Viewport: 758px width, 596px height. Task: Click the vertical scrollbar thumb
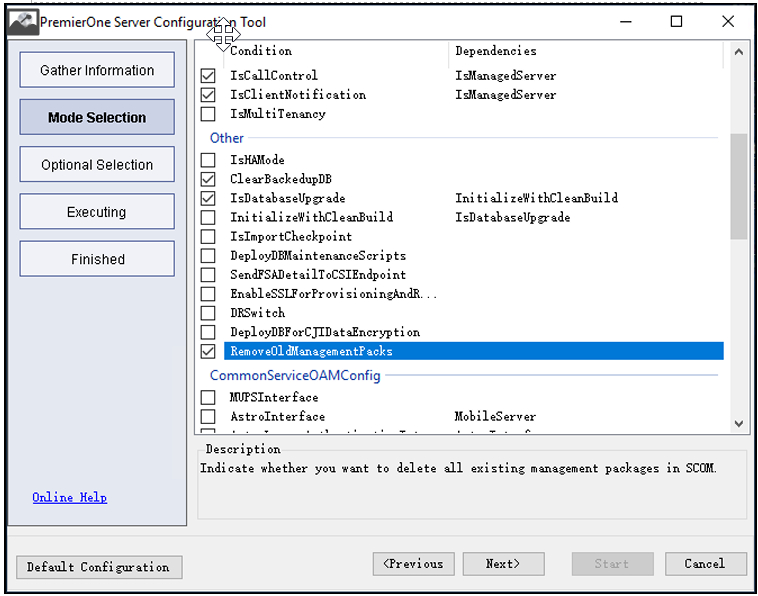(x=738, y=187)
